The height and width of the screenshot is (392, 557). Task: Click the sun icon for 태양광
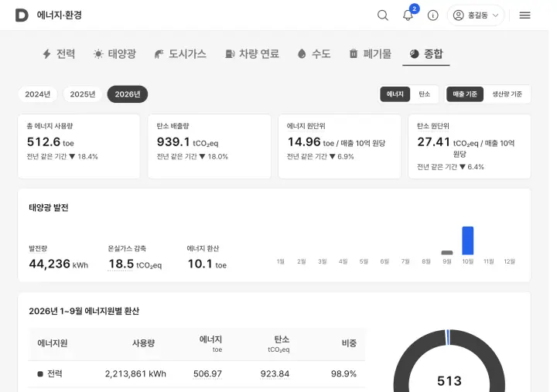tap(98, 54)
